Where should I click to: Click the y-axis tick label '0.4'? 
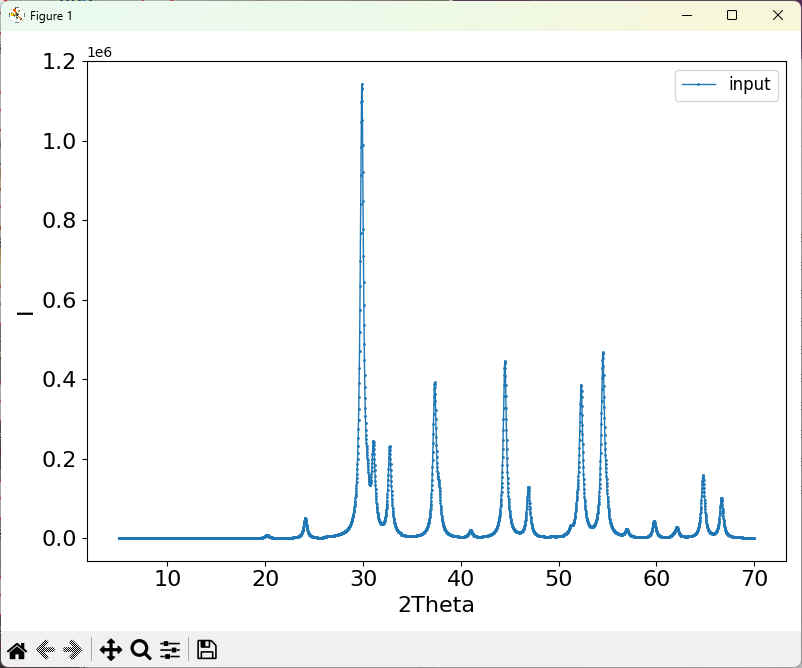point(59,380)
